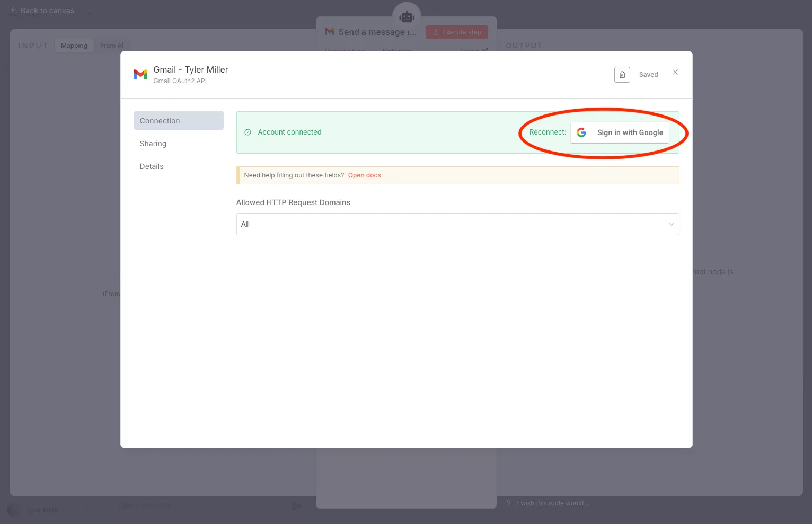
Task: Click the Google G logo icon
Action: [581, 132]
